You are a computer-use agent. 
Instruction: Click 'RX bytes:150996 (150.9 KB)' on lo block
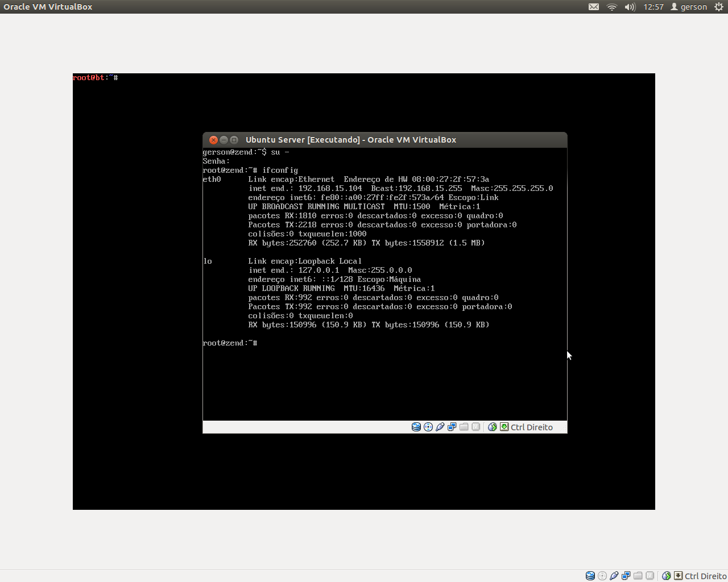click(x=307, y=325)
